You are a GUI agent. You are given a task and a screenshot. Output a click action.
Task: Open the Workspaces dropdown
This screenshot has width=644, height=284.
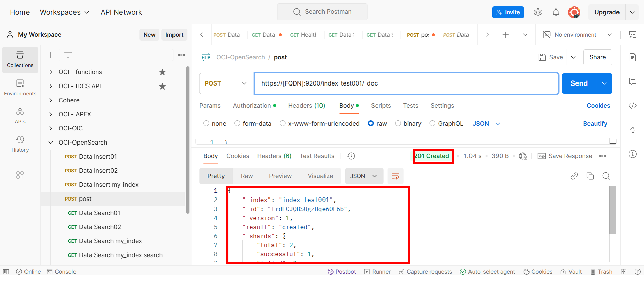64,12
